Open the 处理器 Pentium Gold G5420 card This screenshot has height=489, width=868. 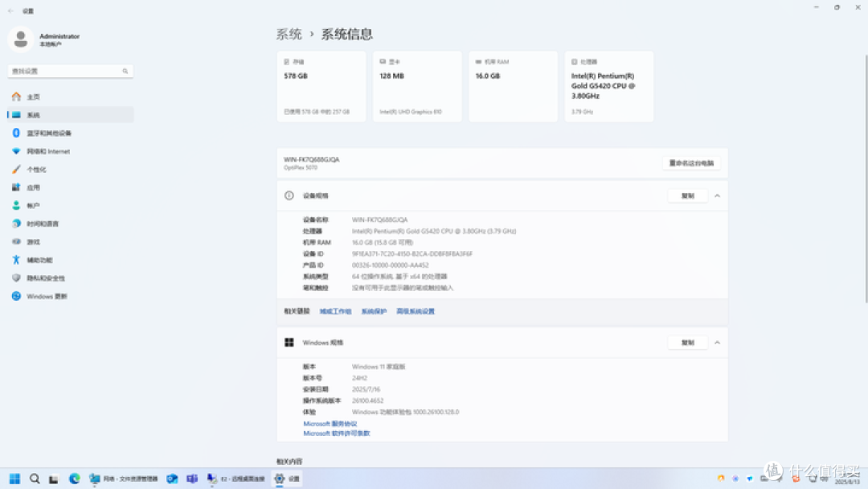point(609,86)
